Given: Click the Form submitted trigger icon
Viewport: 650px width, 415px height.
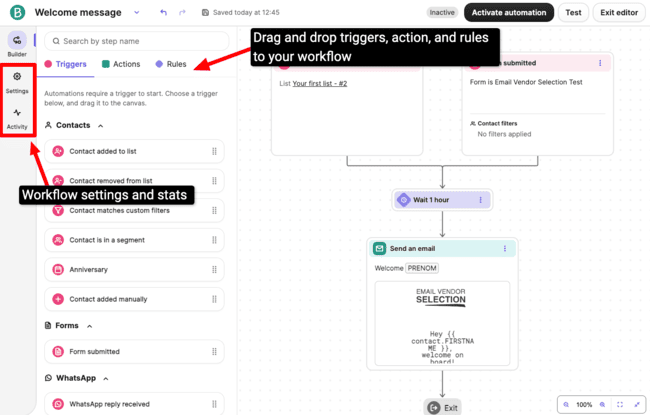Looking at the screenshot, I should (58, 352).
